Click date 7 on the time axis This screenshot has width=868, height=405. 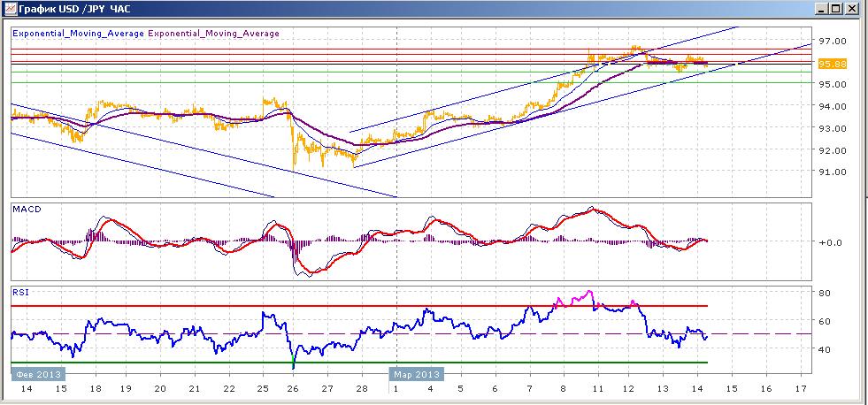pyautogui.click(x=529, y=389)
